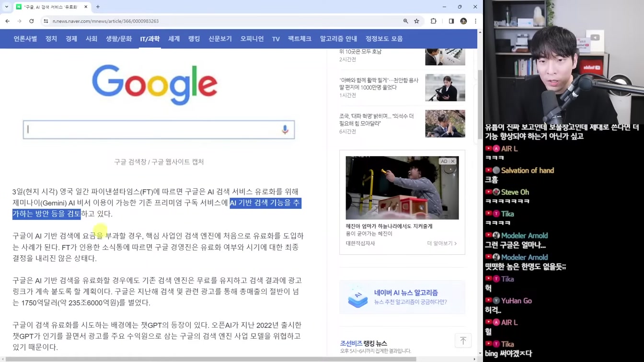Open the Chrome profile avatar
This screenshot has height=362, width=644.
click(463, 21)
